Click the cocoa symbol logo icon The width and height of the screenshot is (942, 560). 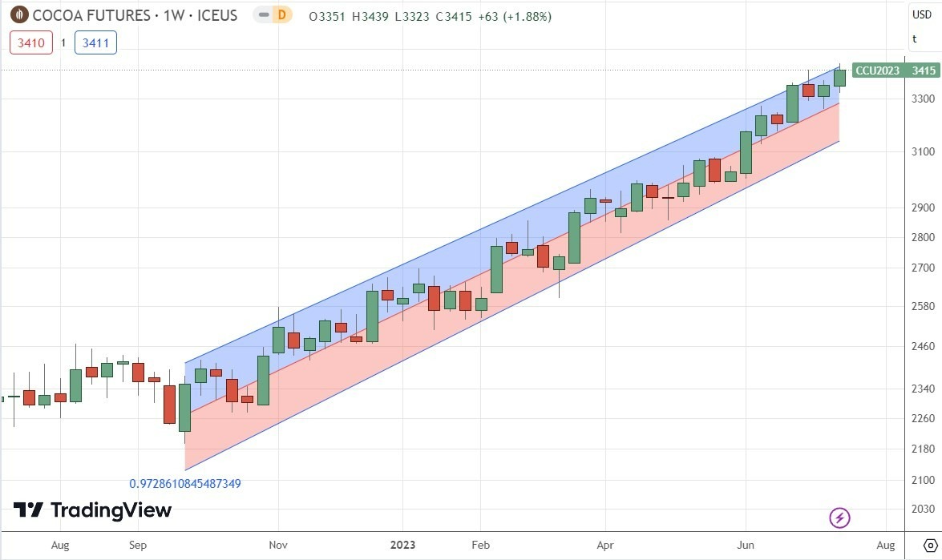coord(18,15)
